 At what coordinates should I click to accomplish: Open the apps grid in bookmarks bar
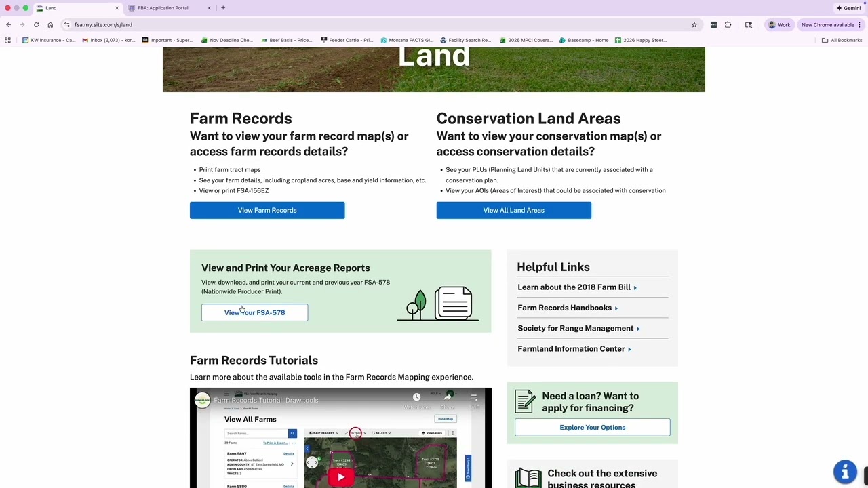pyautogui.click(x=7, y=40)
